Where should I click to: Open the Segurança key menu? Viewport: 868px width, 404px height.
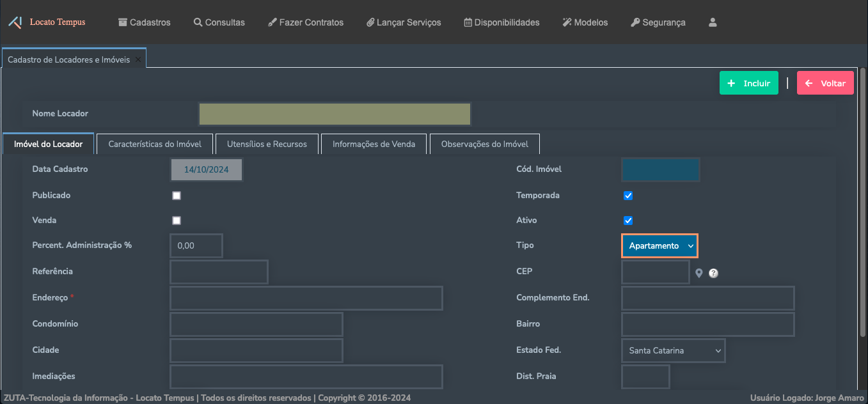(658, 22)
